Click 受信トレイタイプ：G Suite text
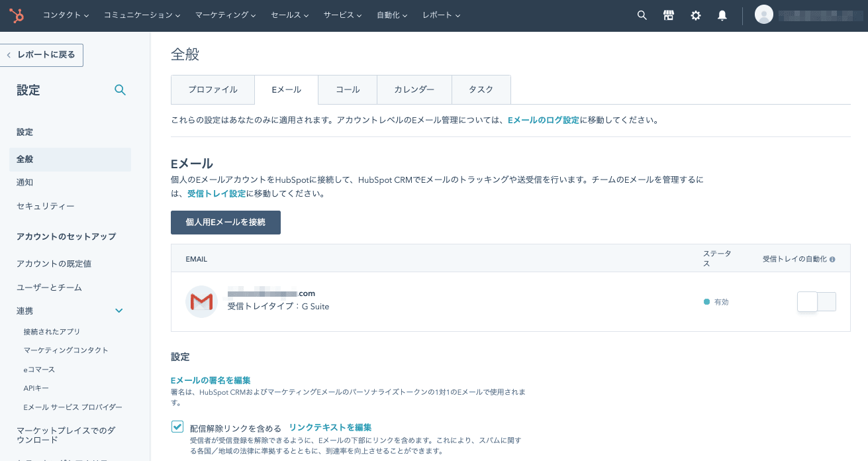The height and width of the screenshot is (461, 868). pyautogui.click(x=278, y=307)
